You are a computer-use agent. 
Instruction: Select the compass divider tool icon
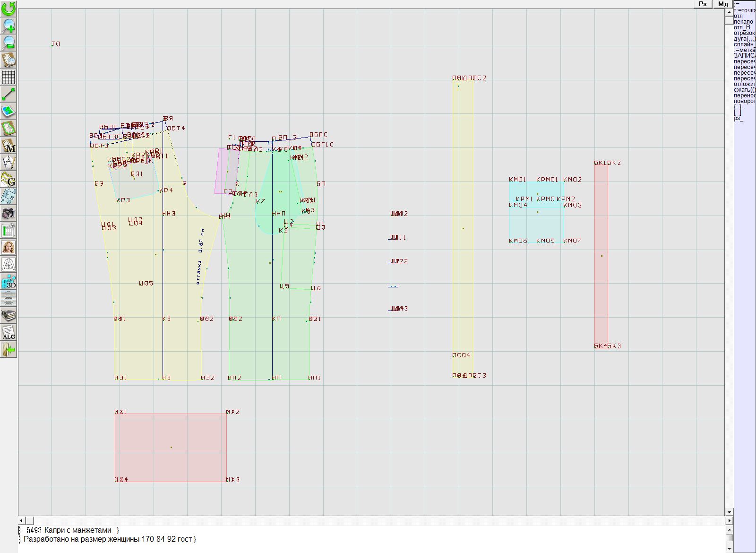(9, 162)
